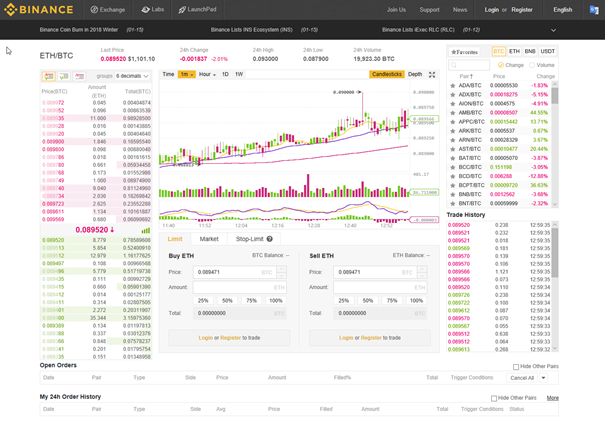Favorite the BNT/BTC star
605x423 pixels.
[x=453, y=203]
